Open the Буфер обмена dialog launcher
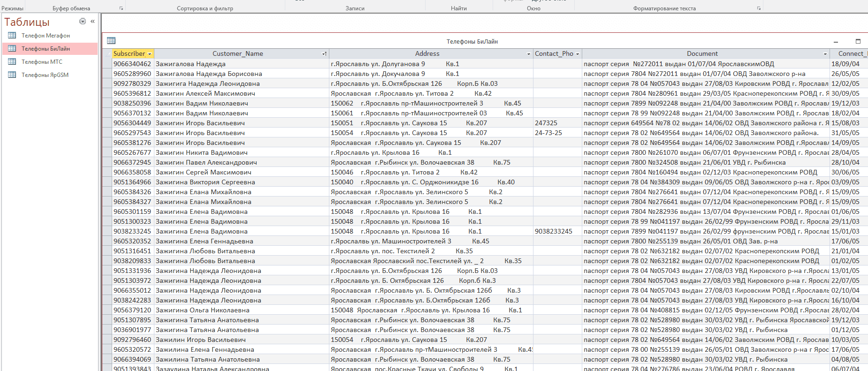The width and height of the screenshot is (868, 371). [121, 8]
